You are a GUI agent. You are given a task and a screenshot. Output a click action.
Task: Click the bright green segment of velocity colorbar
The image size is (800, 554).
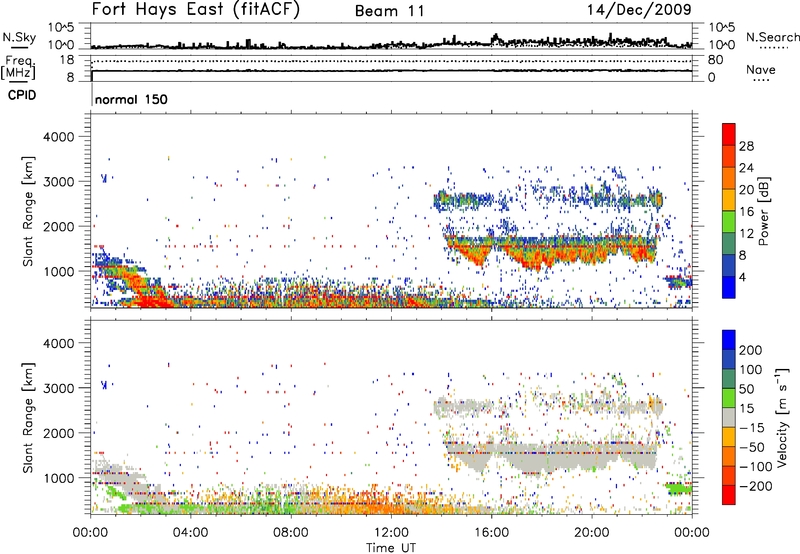click(x=729, y=398)
